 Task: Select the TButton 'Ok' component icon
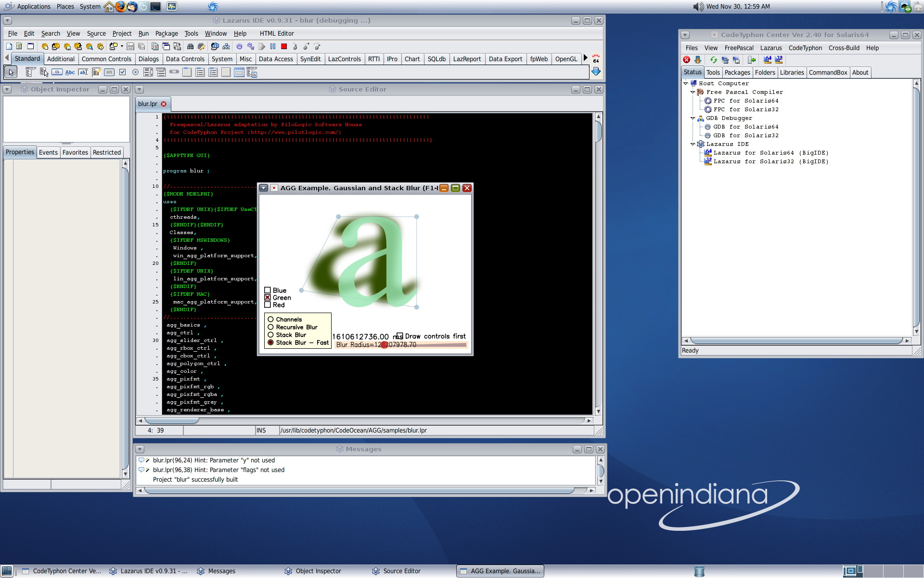pyautogui.click(x=57, y=72)
